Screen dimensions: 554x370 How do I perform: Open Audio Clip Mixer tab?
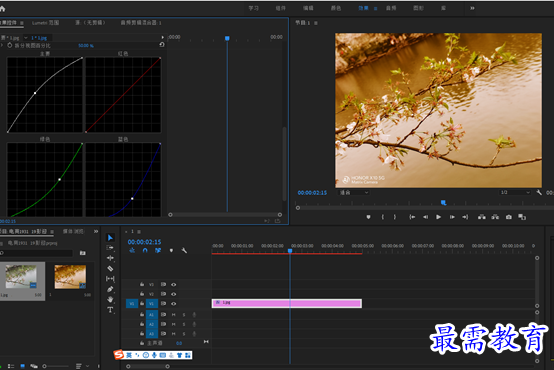(x=141, y=23)
